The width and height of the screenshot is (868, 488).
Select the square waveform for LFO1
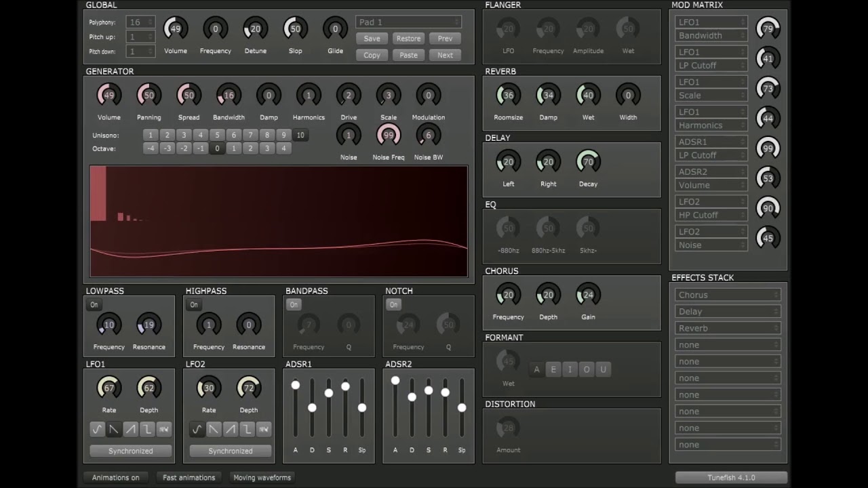click(147, 429)
